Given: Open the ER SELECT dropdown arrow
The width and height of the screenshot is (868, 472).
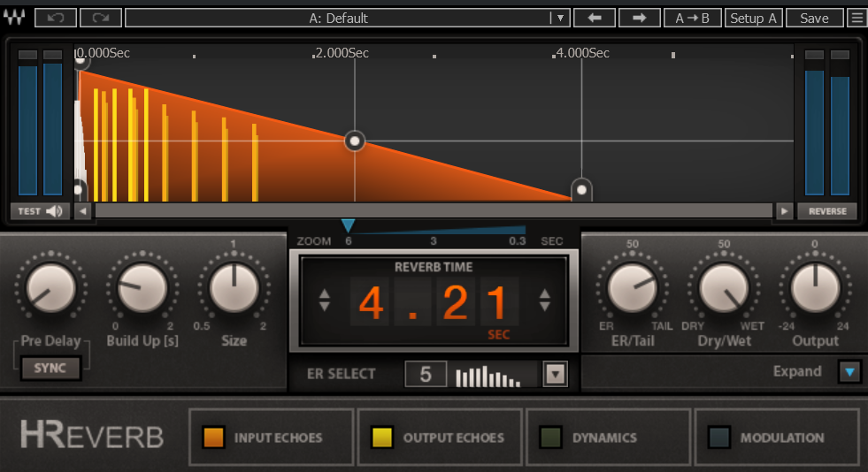Looking at the screenshot, I should coord(556,374).
